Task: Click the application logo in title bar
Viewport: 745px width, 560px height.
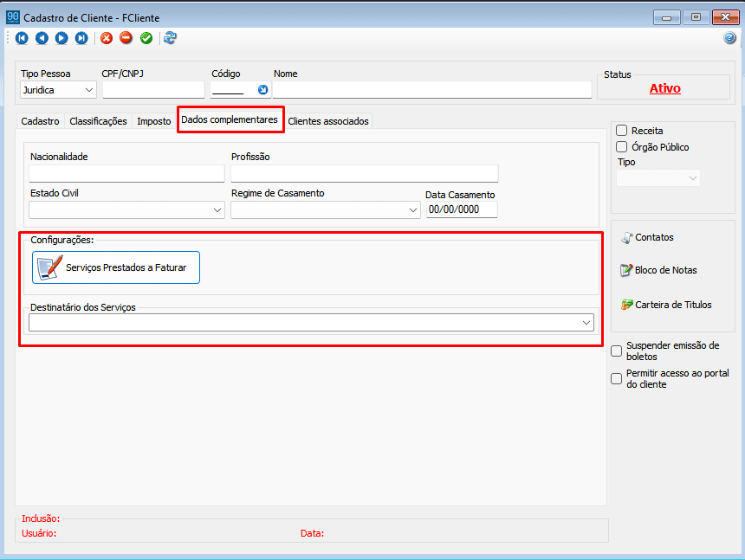Action: pyautogui.click(x=13, y=17)
